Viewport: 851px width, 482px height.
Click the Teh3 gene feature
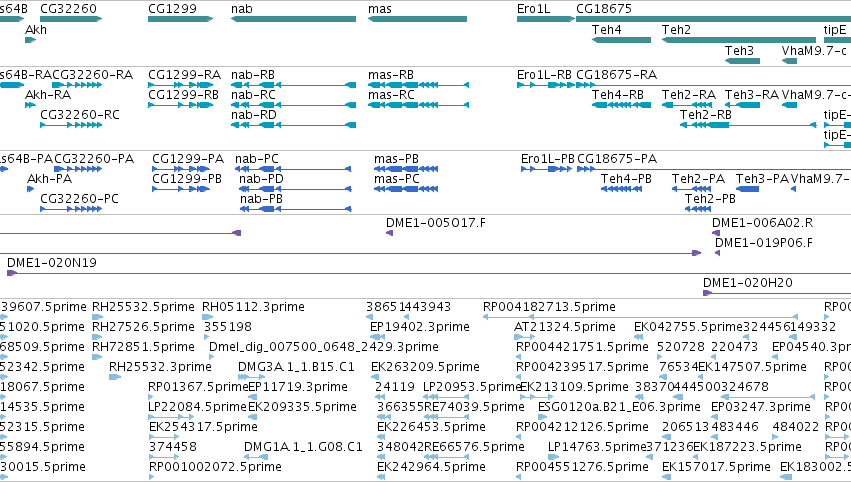click(742, 61)
